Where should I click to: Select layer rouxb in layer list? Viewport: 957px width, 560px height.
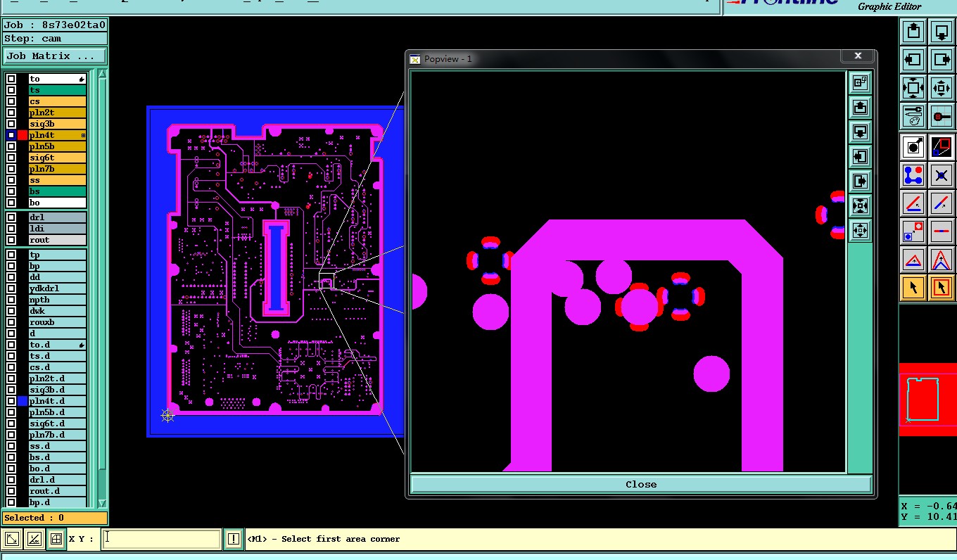[58, 322]
